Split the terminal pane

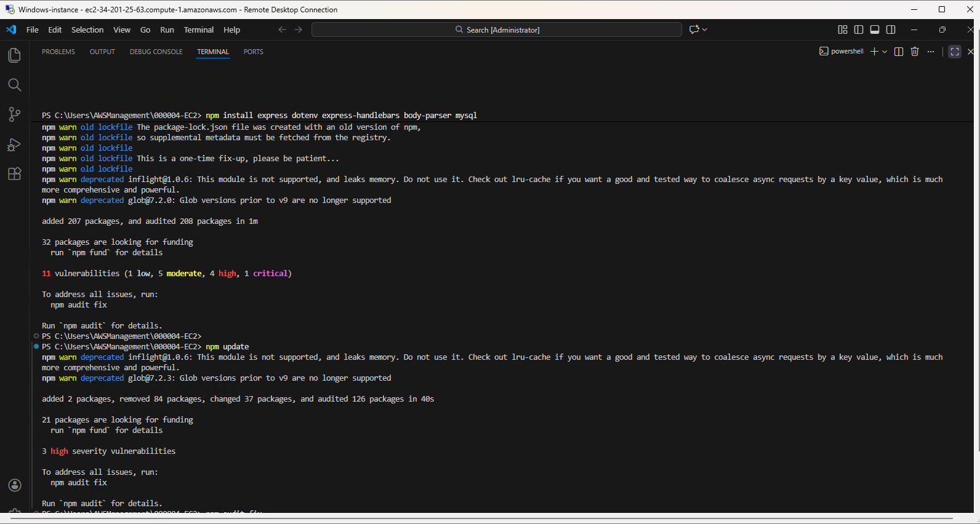coord(899,52)
